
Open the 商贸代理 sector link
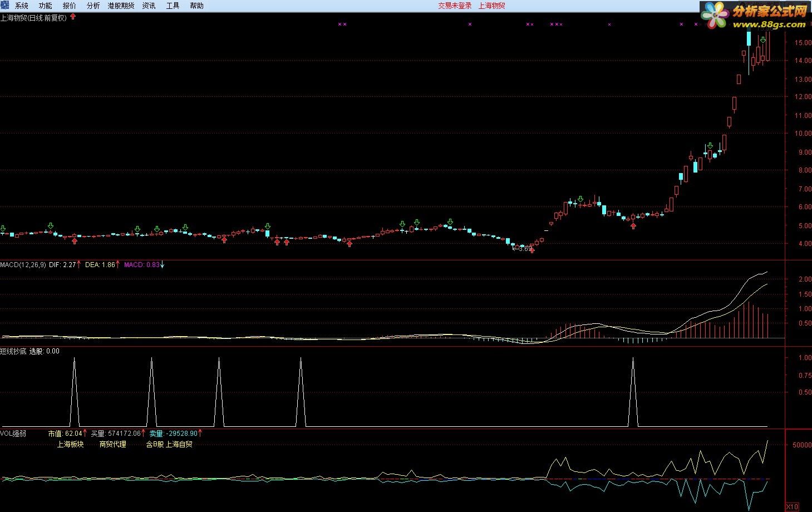click(113, 444)
